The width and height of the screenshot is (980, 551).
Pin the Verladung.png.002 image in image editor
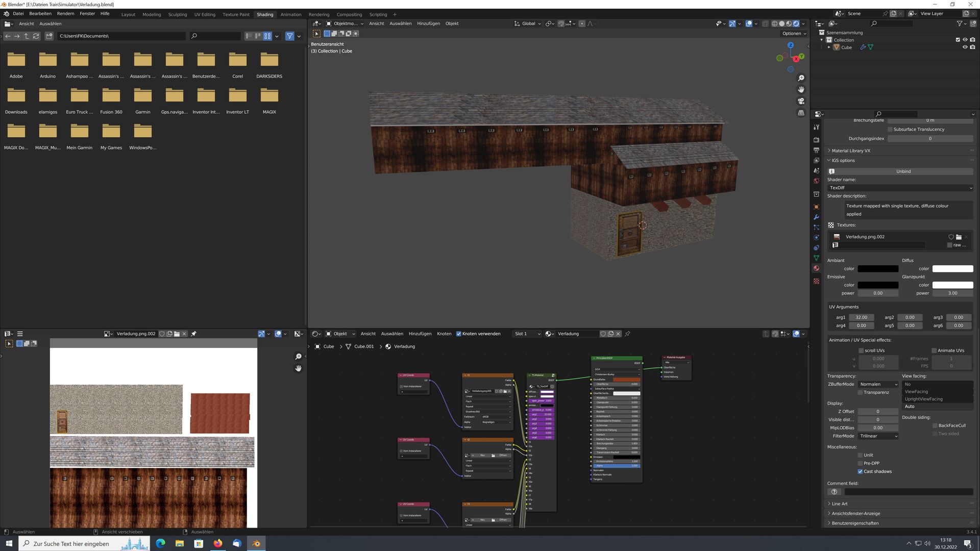pos(193,334)
